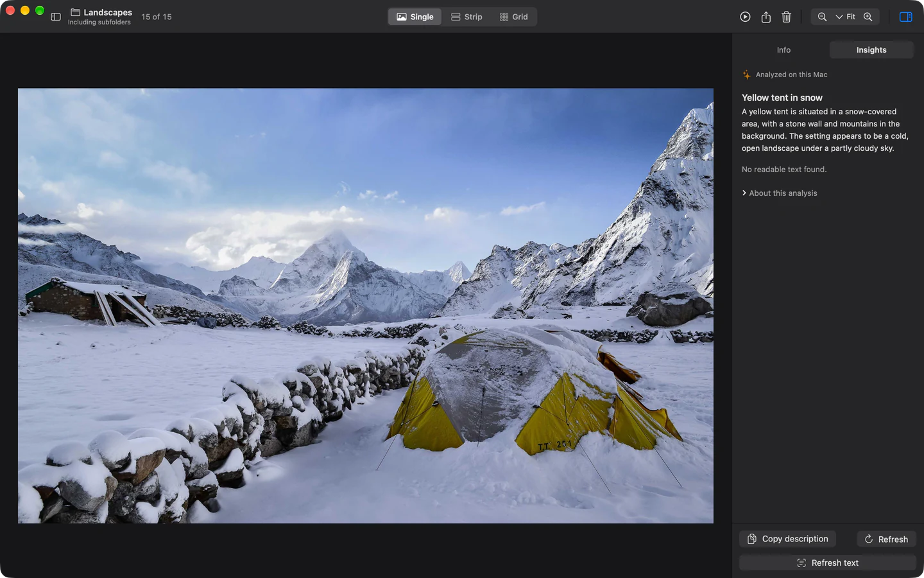Image resolution: width=924 pixels, height=578 pixels.
Task: Click the photo description paragraph
Action: [825, 130]
